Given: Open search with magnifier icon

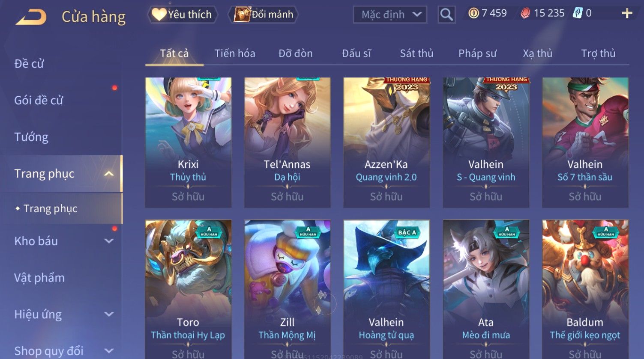Looking at the screenshot, I should tap(446, 15).
